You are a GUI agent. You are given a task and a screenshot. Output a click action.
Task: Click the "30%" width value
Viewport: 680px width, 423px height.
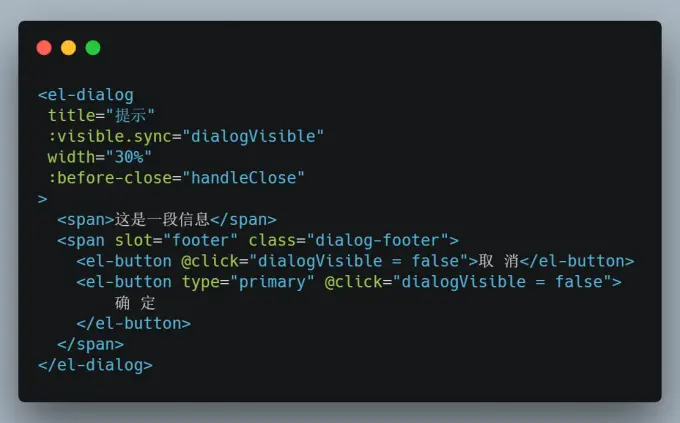pyautogui.click(x=128, y=157)
